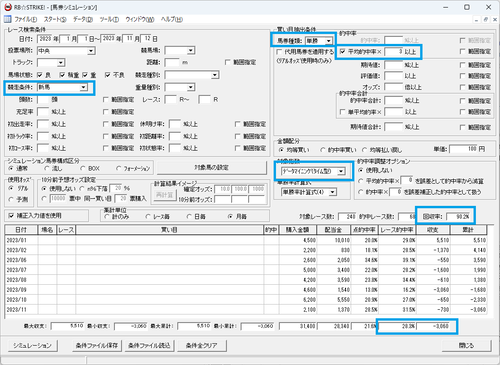Uncheck the 不良 track condition checkbox
Image resolution: width=500 pixels, height=365 pixels.
coord(107,75)
